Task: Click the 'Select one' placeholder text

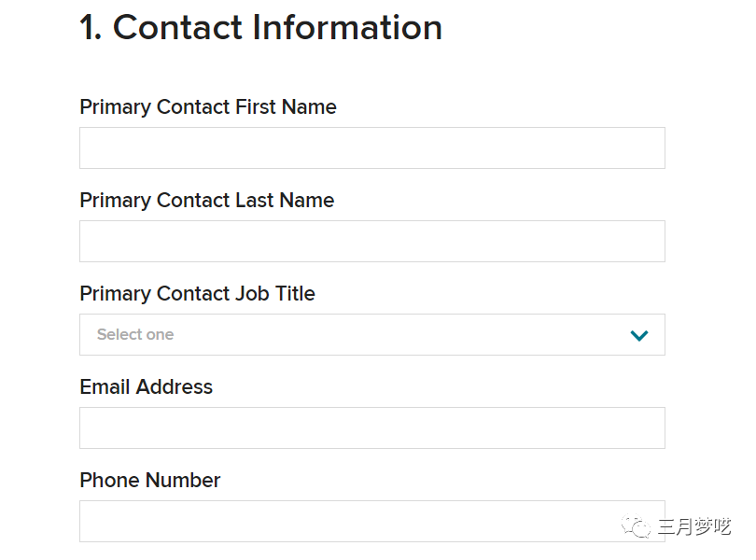Action: [135, 335]
